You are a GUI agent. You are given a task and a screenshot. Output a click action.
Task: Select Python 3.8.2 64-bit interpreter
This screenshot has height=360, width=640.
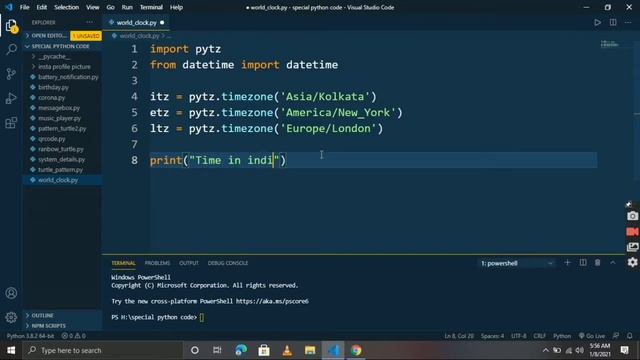tap(30, 336)
